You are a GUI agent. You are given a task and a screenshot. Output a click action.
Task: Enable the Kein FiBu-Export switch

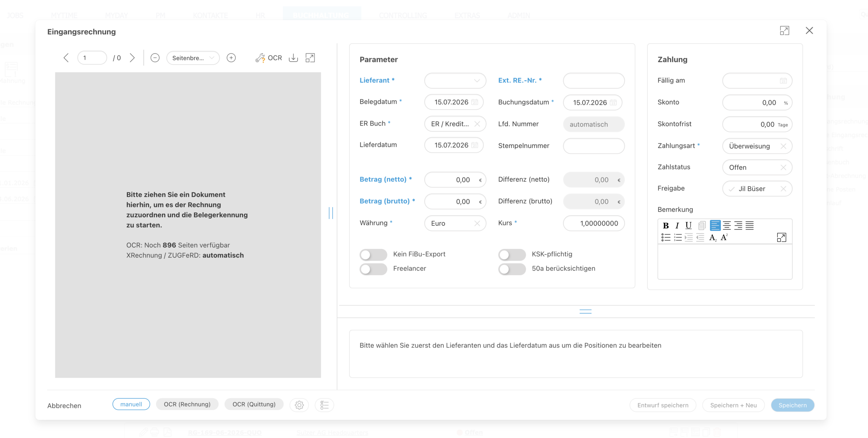point(373,254)
